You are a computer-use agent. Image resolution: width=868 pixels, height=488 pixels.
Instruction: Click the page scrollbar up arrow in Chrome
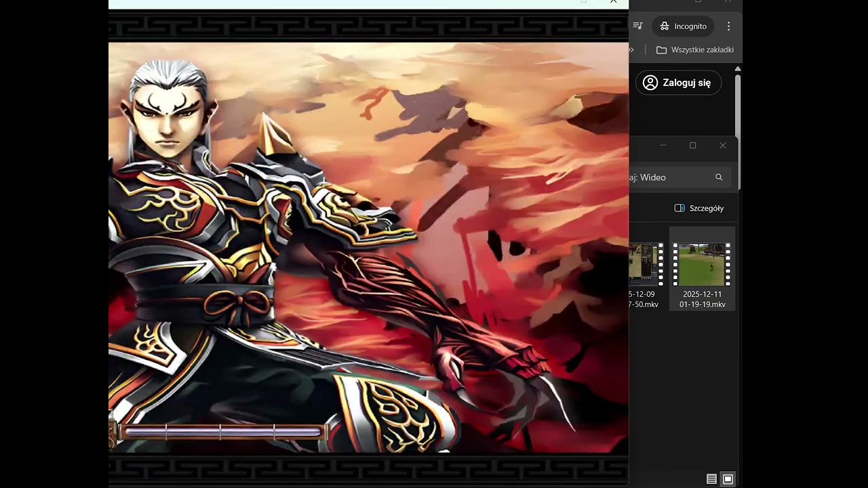pyautogui.click(x=738, y=69)
